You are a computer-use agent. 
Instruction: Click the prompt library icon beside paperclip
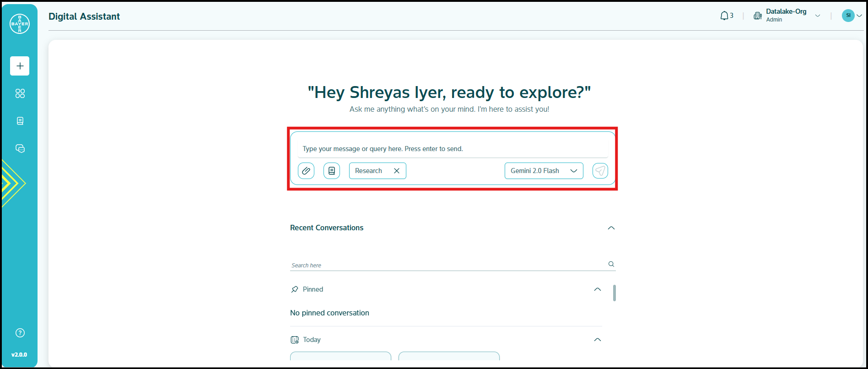332,171
